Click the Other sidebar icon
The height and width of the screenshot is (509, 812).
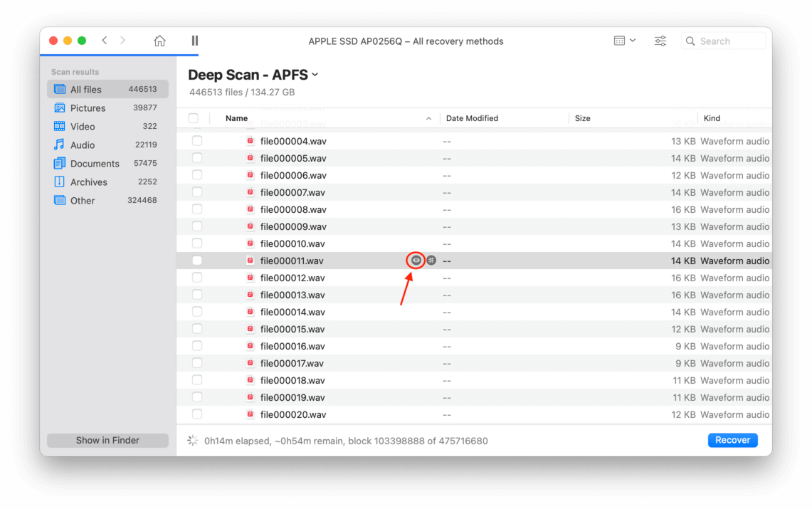[x=60, y=200]
